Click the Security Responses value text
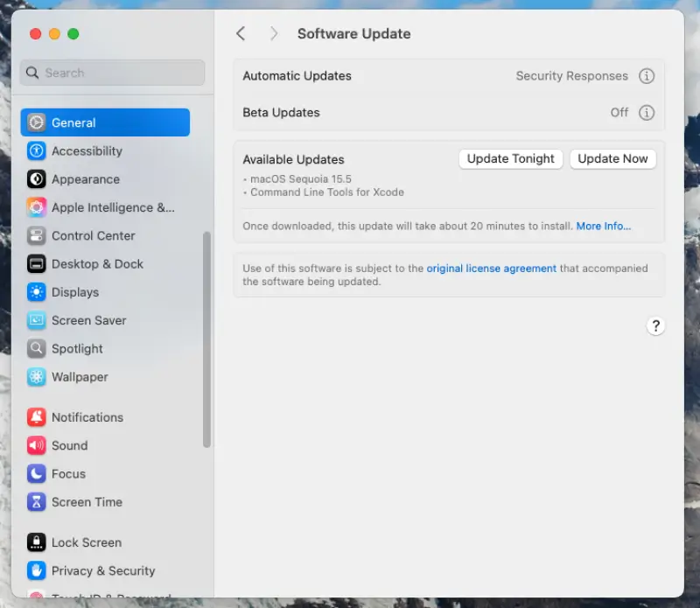The height and width of the screenshot is (608, 700). pos(572,76)
